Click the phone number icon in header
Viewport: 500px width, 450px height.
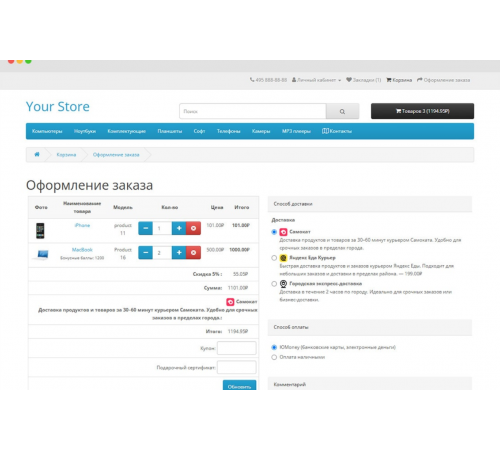(252, 80)
